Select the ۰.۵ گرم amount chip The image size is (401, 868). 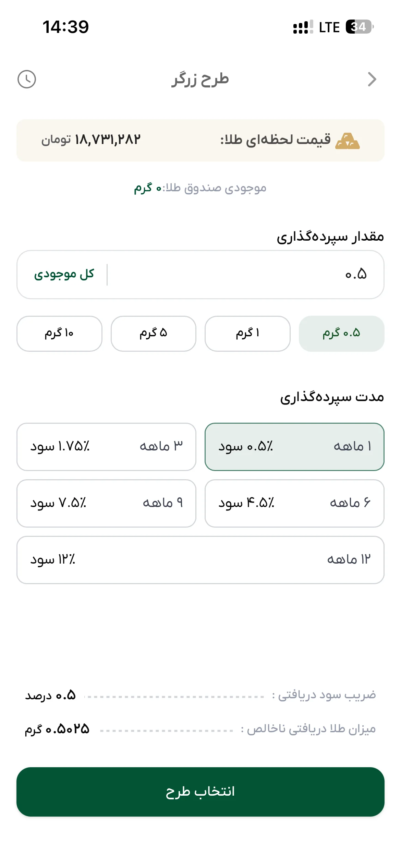point(341,334)
